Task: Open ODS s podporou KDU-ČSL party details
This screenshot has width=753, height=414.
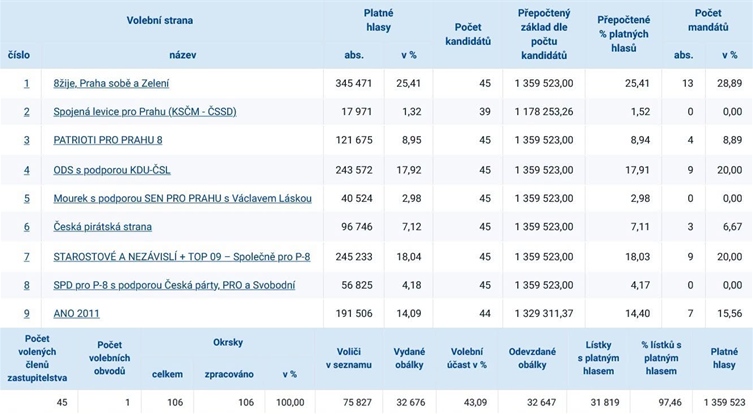Action: point(112,170)
